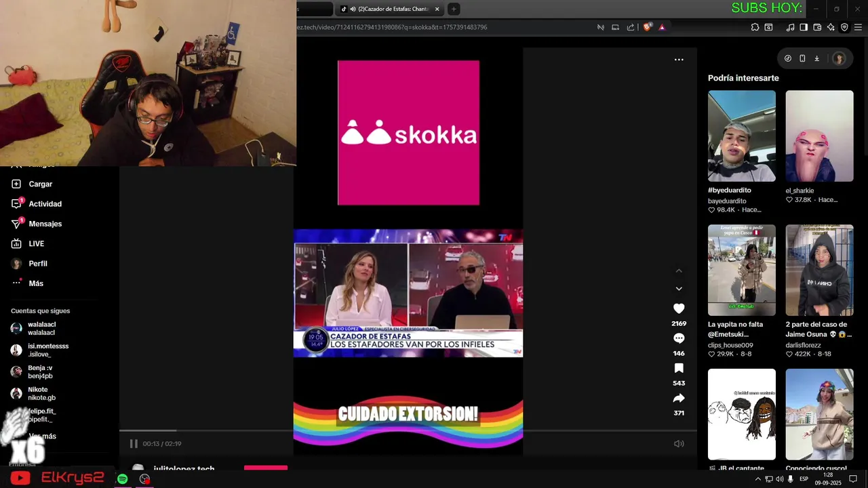The width and height of the screenshot is (868, 488).
Task: Click the crossed-out signal icon in address bar
Action: 601,27
